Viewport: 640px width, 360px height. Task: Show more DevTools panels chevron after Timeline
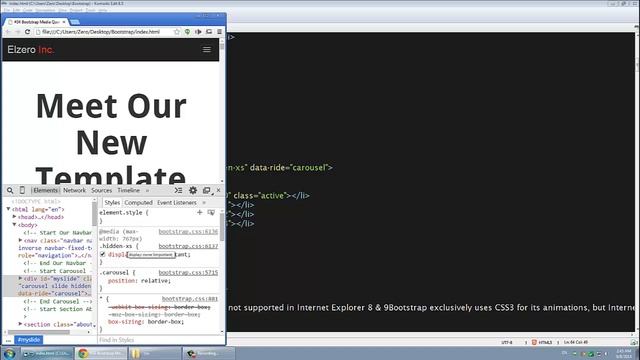pyautogui.click(x=147, y=191)
